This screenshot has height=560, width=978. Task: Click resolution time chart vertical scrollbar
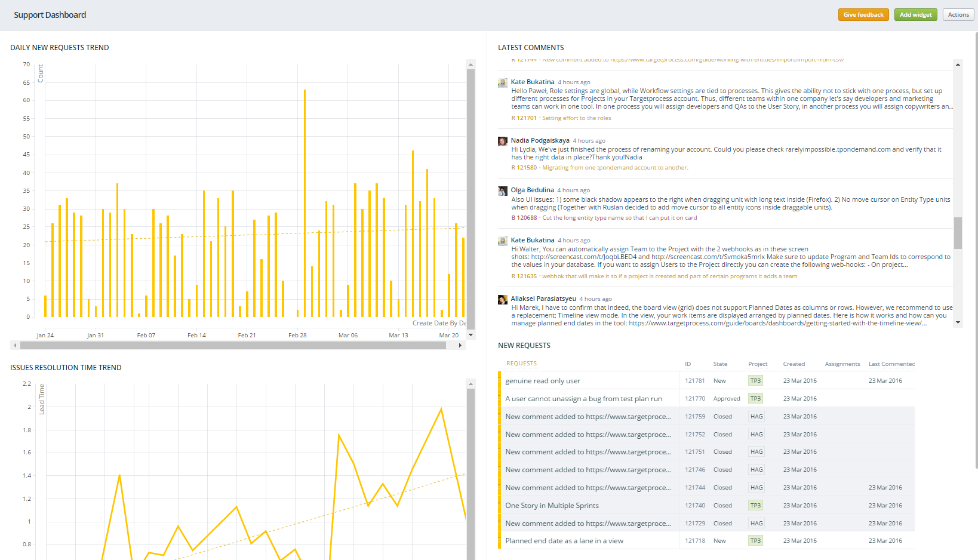point(470,475)
